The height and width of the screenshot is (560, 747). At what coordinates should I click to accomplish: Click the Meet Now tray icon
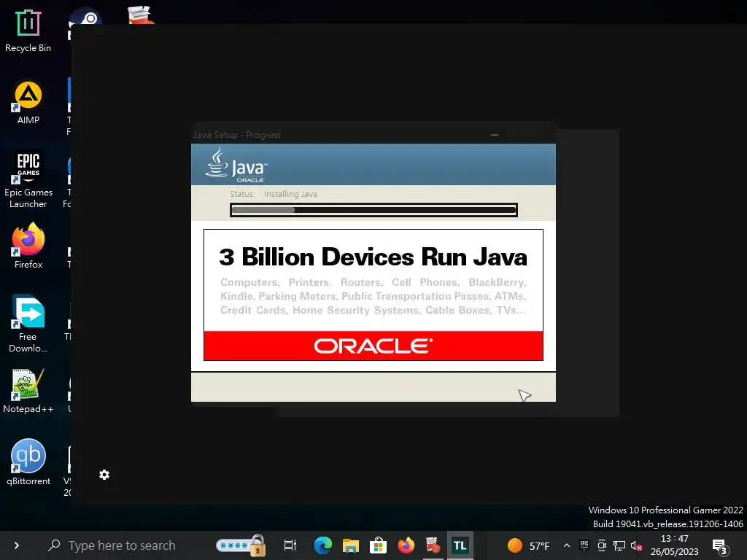pyautogui.click(x=602, y=545)
